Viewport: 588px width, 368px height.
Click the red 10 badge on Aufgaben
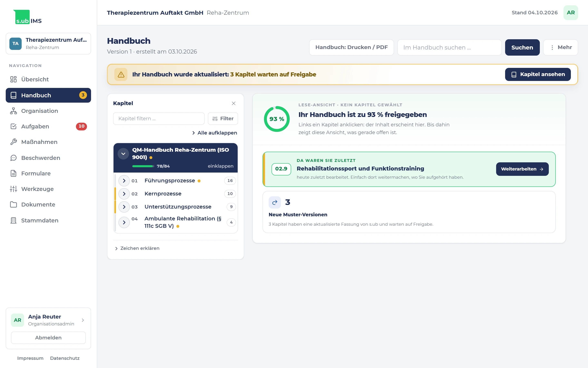[x=81, y=126]
